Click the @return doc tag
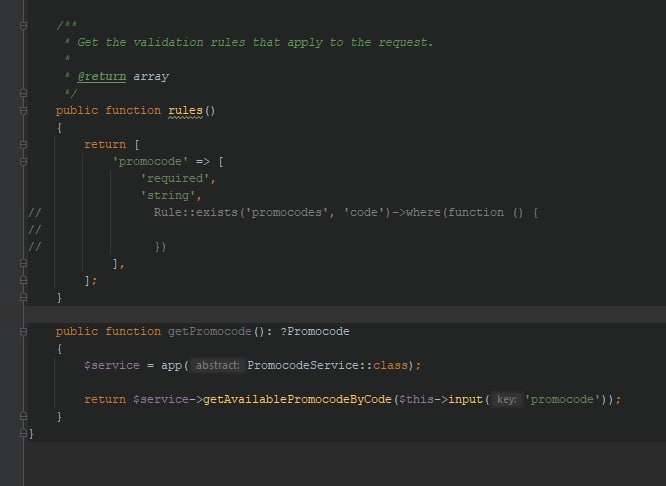Screen dimensions: 666x486 tap(102, 76)
